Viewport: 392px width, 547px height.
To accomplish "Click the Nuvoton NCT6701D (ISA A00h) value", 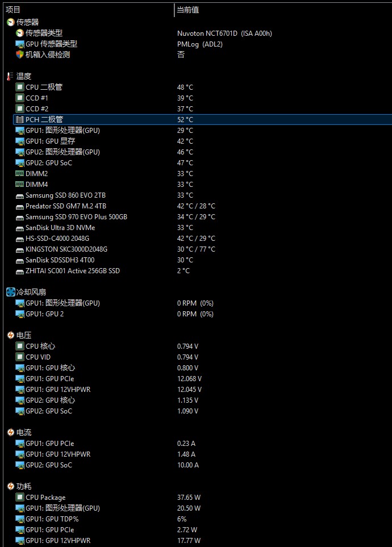I will (224, 34).
